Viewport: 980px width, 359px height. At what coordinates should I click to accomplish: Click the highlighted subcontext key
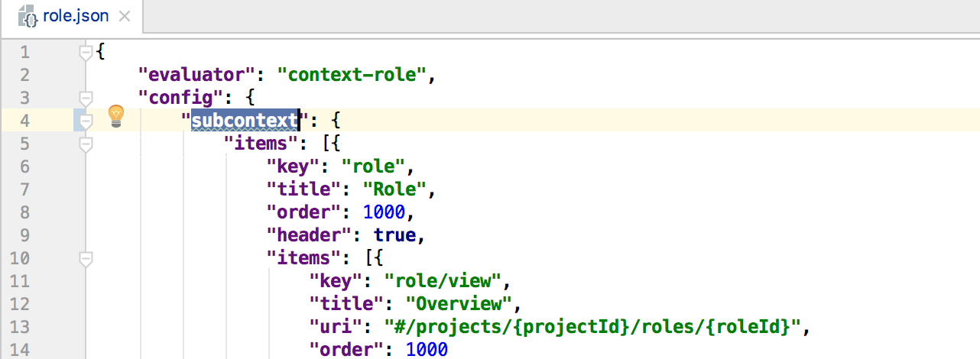coord(245,120)
